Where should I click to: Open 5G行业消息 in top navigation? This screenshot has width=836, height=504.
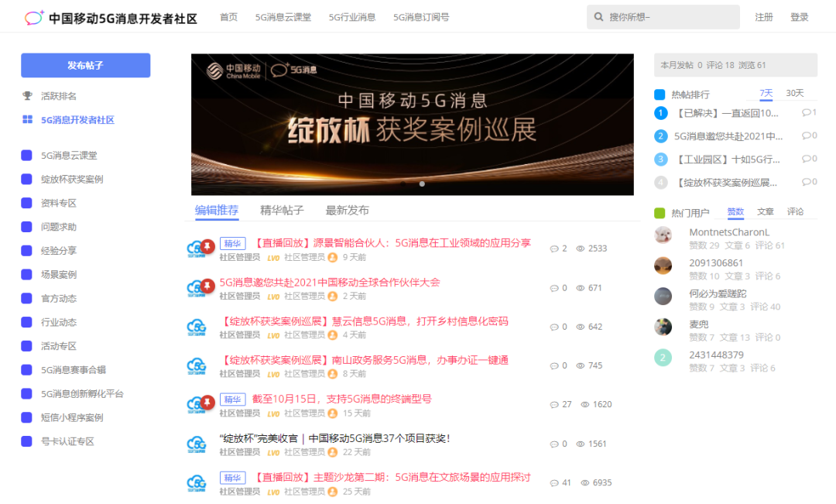tap(352, 17)
